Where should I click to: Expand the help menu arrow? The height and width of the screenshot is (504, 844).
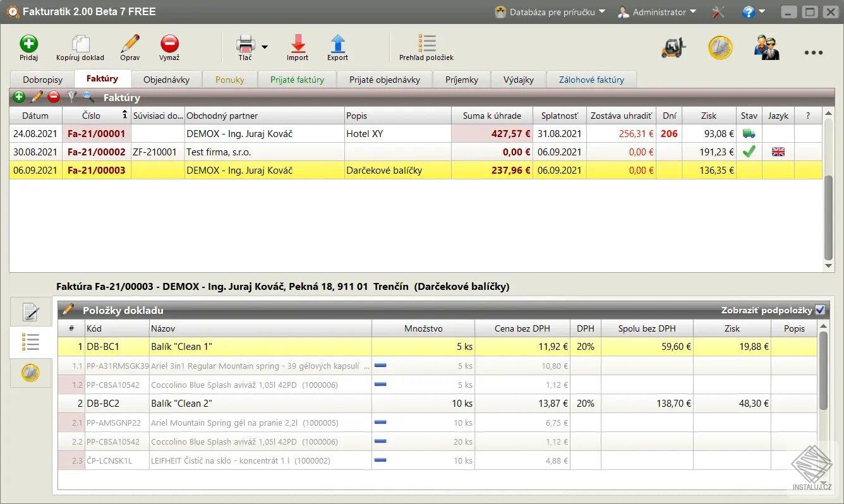coord(762,11)
